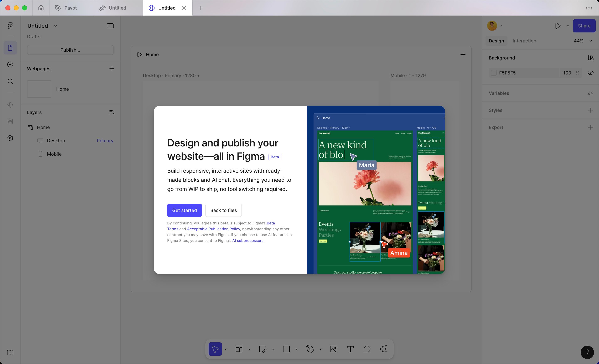This screenshot has height=364, width=599.
Task: Click the F5F5F5 background color swatch
Action: click(x=494, y=73)
